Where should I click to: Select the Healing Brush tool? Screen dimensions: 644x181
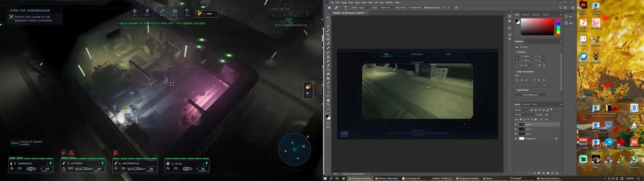[328, 48]
